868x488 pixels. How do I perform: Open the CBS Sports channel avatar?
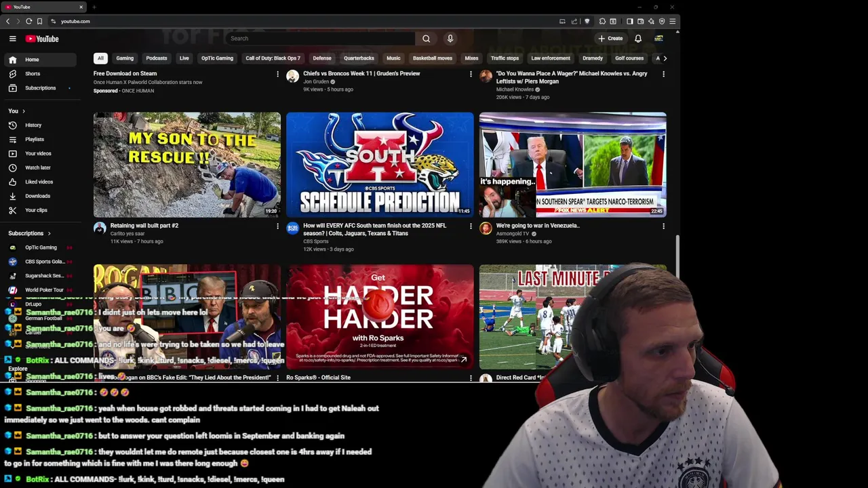click(292, 228)
